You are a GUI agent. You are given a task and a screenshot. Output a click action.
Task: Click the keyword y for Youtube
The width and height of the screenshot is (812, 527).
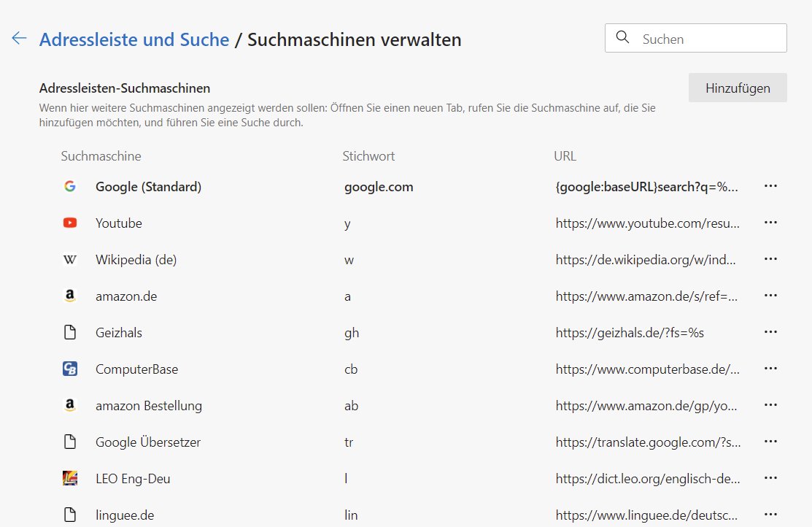tap(347, 224)
